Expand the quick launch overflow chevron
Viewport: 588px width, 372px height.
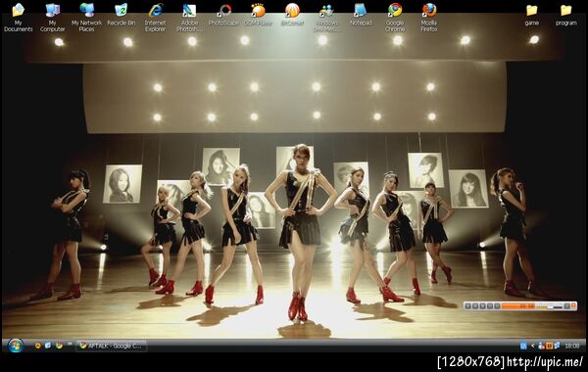click(70, 344)
